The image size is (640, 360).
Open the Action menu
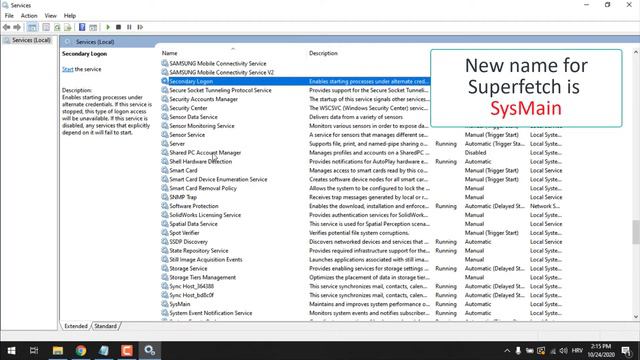pos(29,16)
